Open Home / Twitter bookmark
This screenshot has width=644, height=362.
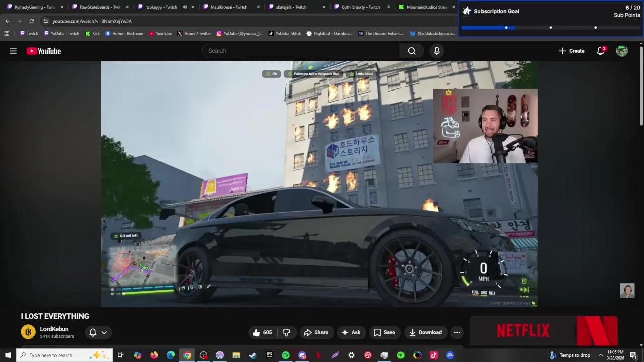click(x=194, y=34)
